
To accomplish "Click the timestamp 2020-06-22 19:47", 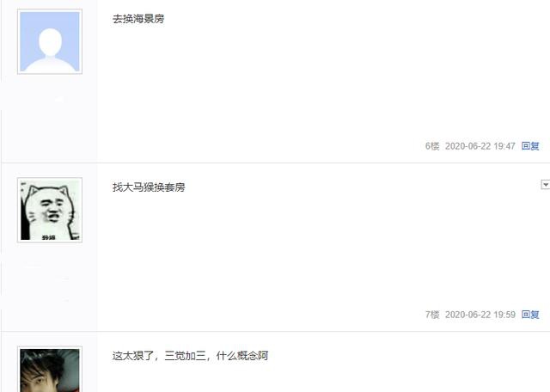I will coord(480,146).
